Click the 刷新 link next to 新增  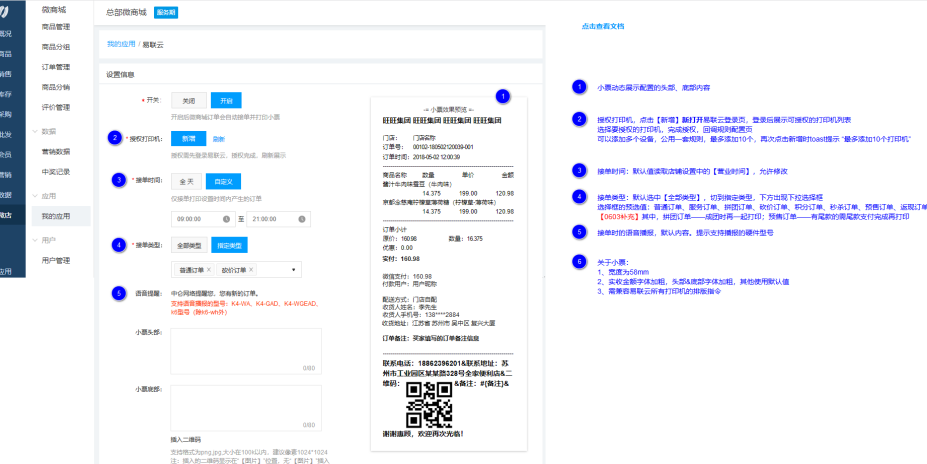pos(219,139)
